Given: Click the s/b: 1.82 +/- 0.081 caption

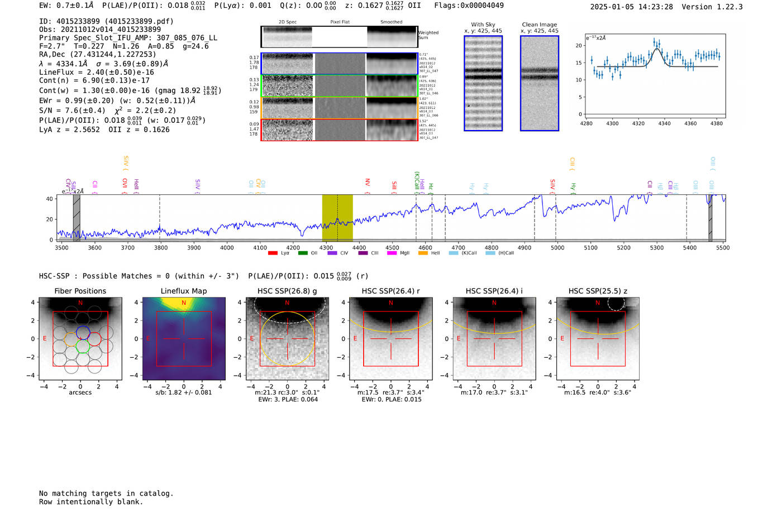Looking at the screenshot, I should [184, 392].
